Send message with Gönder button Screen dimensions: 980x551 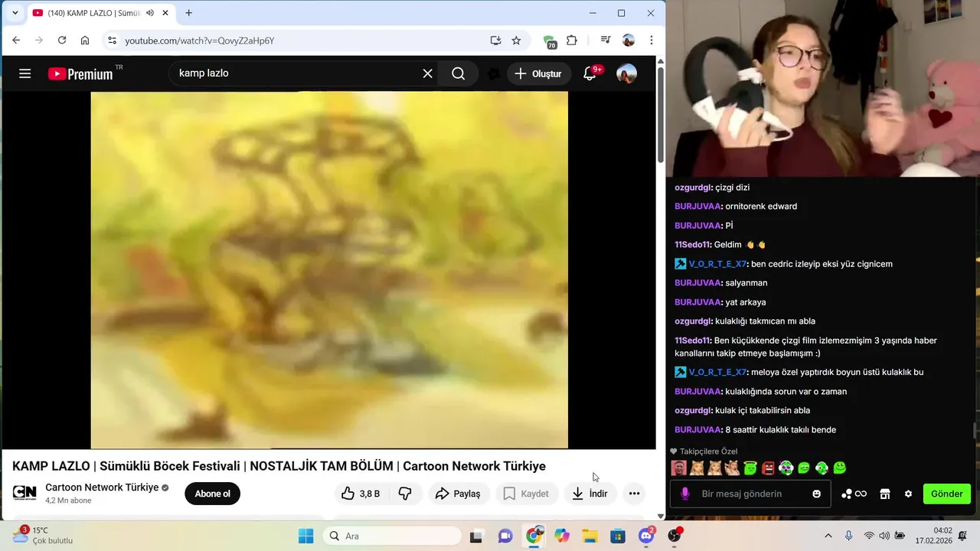[947, 494]
